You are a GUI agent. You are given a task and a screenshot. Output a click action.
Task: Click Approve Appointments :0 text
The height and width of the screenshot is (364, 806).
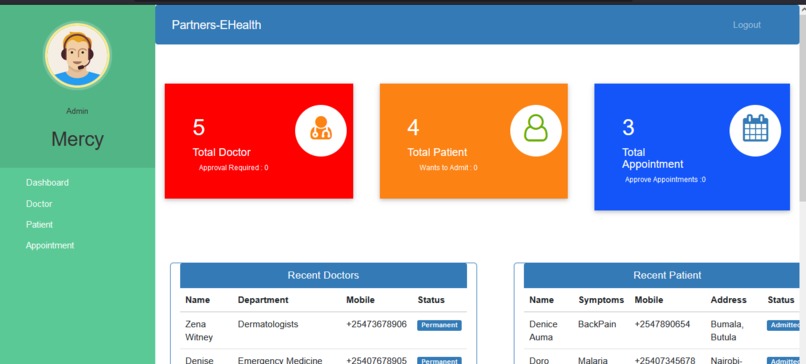coord(665,179)
